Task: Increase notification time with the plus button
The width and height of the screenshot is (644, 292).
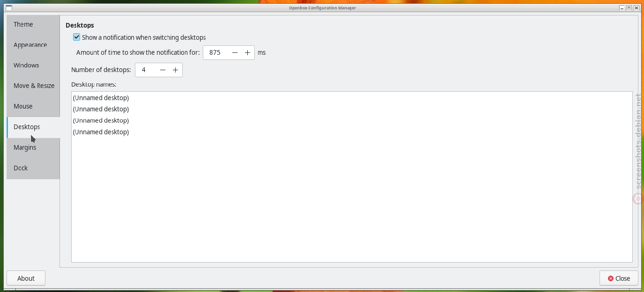Action: tap(248, 53)
